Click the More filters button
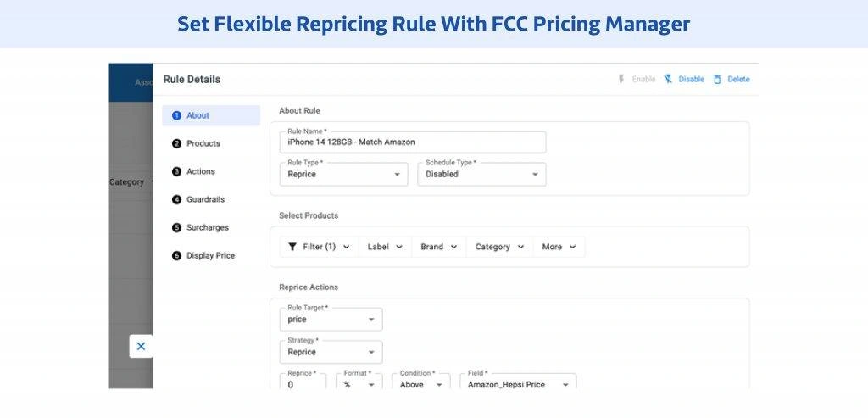Viewport: 868px width, 418px height. click(559, 247)
